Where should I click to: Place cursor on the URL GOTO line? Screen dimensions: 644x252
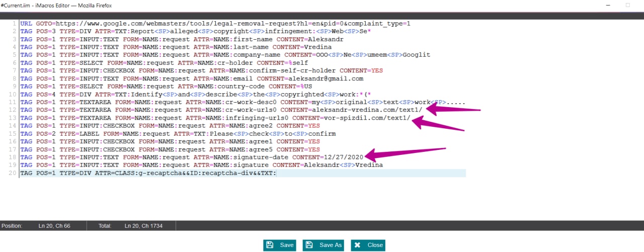(x=215, y=23)
